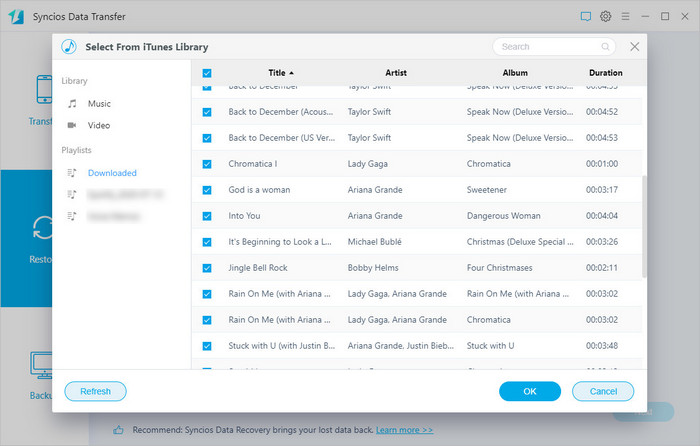
Task: Uncheck Back to December (US Ver... checkbox
Action: (207, 138)
